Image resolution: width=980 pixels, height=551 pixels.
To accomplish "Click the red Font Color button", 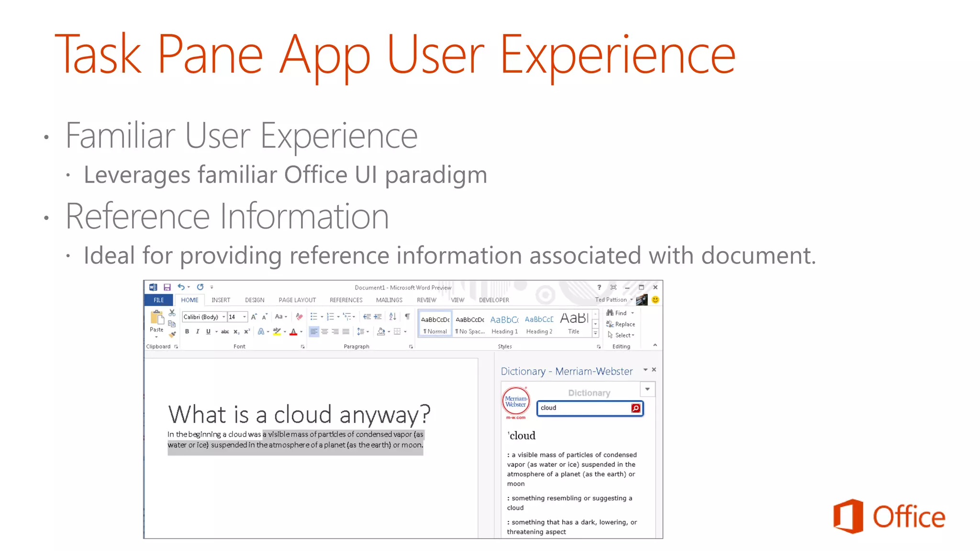I will click(x=293, y=331).
